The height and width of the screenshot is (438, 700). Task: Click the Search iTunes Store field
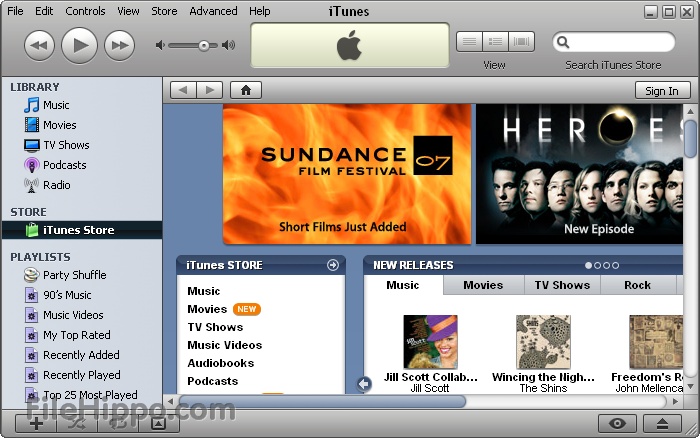(614, 42)
